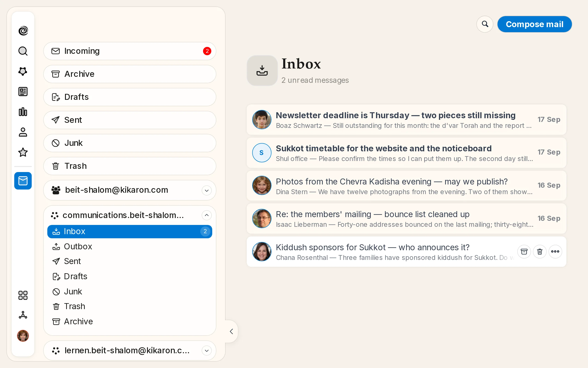Open the top-level Drafts folder

(x=130, y=97)
